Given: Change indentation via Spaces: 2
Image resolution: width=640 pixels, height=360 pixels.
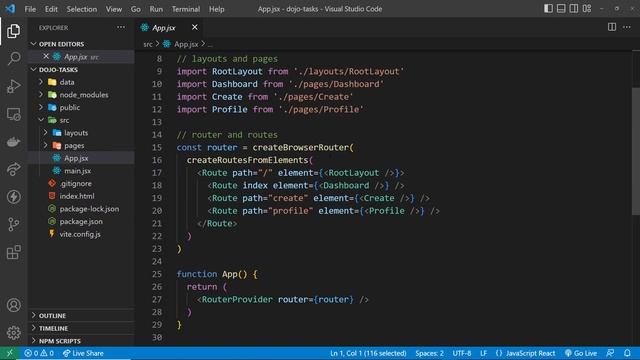Looking at the screenshot, I should point(429,353).
